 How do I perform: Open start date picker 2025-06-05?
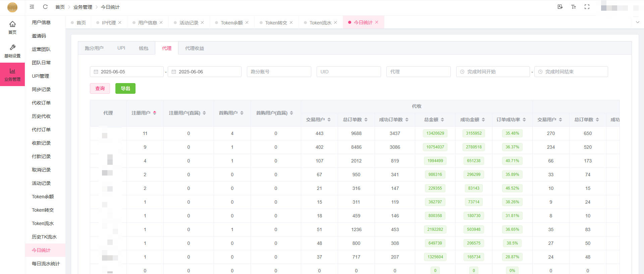pos(127,72)
